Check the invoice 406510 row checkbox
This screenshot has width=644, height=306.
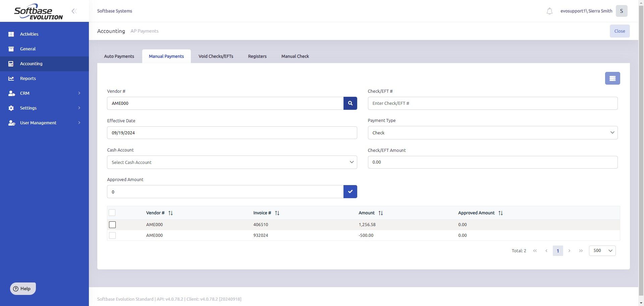(x=112, y=225)
